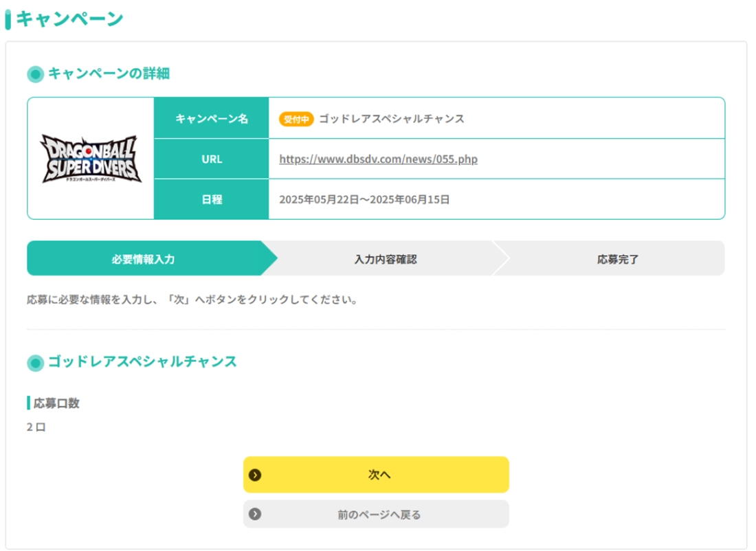Viewport: 756px width, 551px height.
Task: Click the キャンペーン名 header cell
Action: (212, 118)
